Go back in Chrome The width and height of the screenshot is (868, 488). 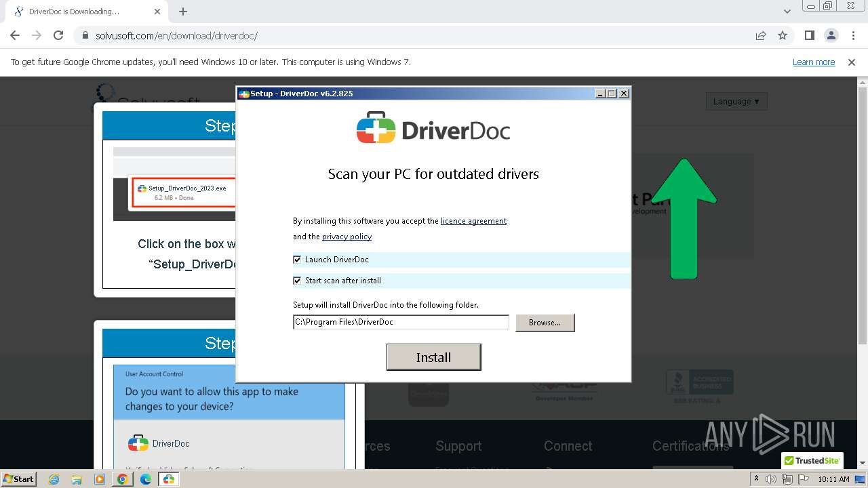pyautogui.click(x=15, y=35)
